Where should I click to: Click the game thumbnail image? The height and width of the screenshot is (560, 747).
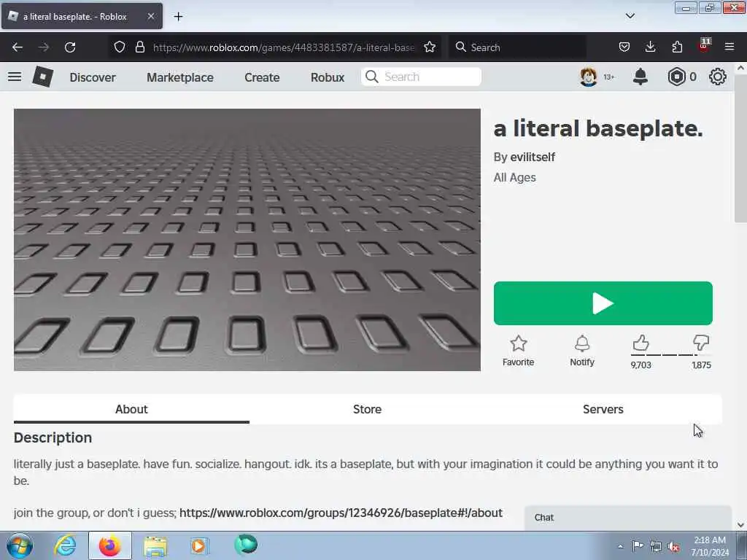tap(247, 239)
